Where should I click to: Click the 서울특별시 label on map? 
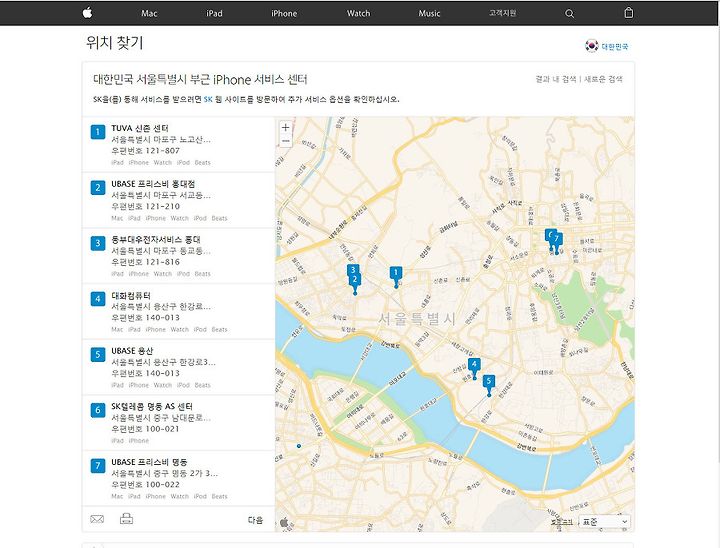[x=417, y=318]
